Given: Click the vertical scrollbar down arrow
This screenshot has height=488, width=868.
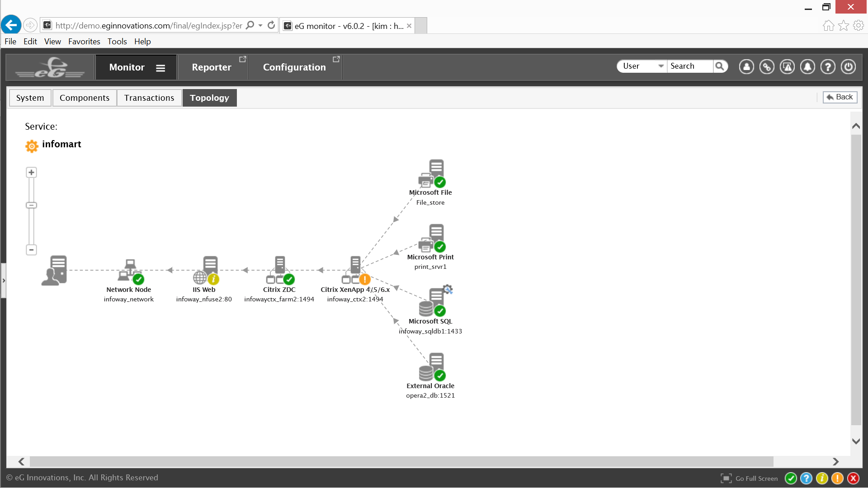Looking at the screenshot, I should pos(856,441).
